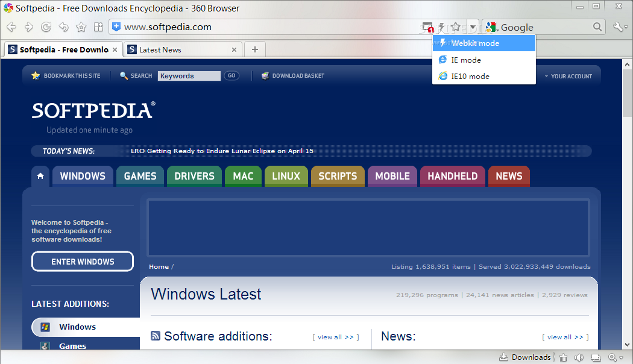Click the blue shield site security icon
The height and width of the screenshot is (364, 633).
pyautogui.click(x=116, y=27)
